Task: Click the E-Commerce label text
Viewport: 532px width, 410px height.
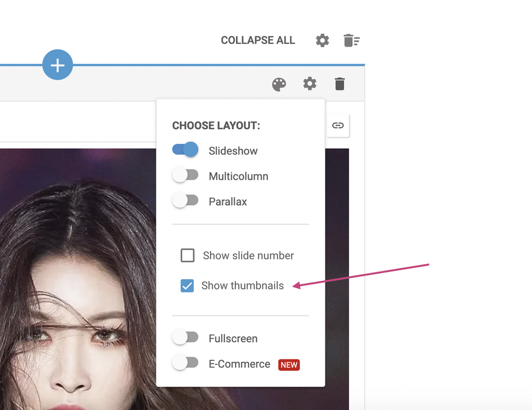Action: click(239, 364)
